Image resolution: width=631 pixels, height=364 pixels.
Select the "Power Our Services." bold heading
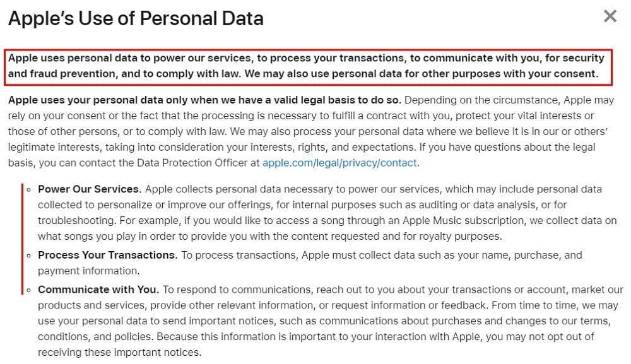(90, 189)
